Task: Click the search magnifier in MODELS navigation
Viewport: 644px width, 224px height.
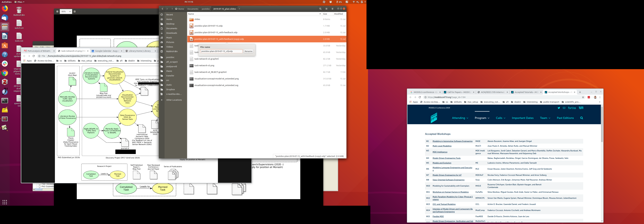Action: point(581,118)
